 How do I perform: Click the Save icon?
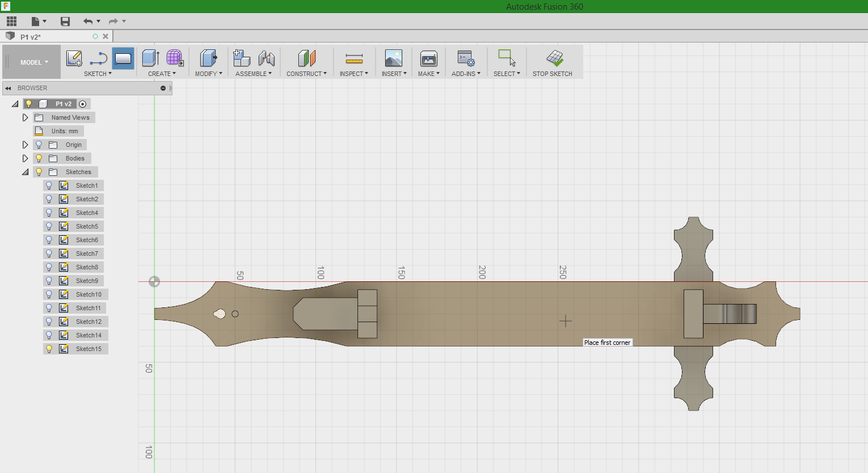pos(65,22)
